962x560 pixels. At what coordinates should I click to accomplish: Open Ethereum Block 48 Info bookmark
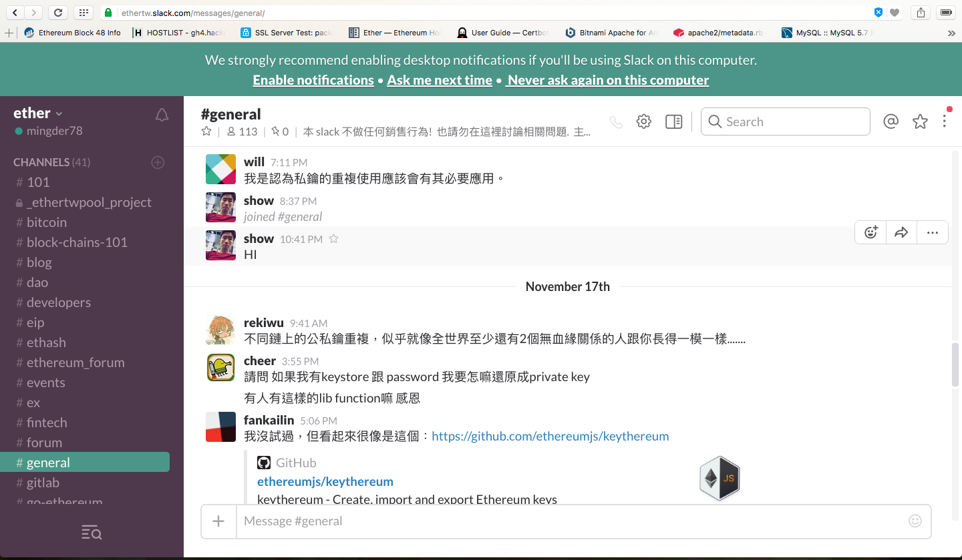73,33
